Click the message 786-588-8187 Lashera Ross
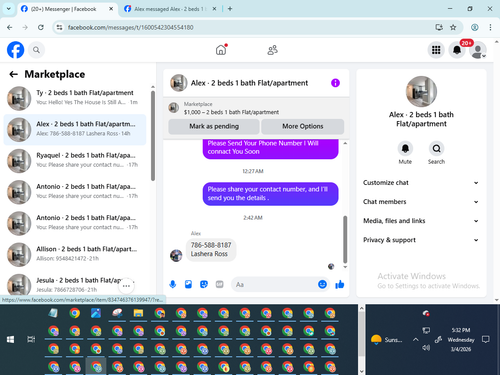Viewport: 500px width, 375px height. pyautogui.click(x=211, y=249)
